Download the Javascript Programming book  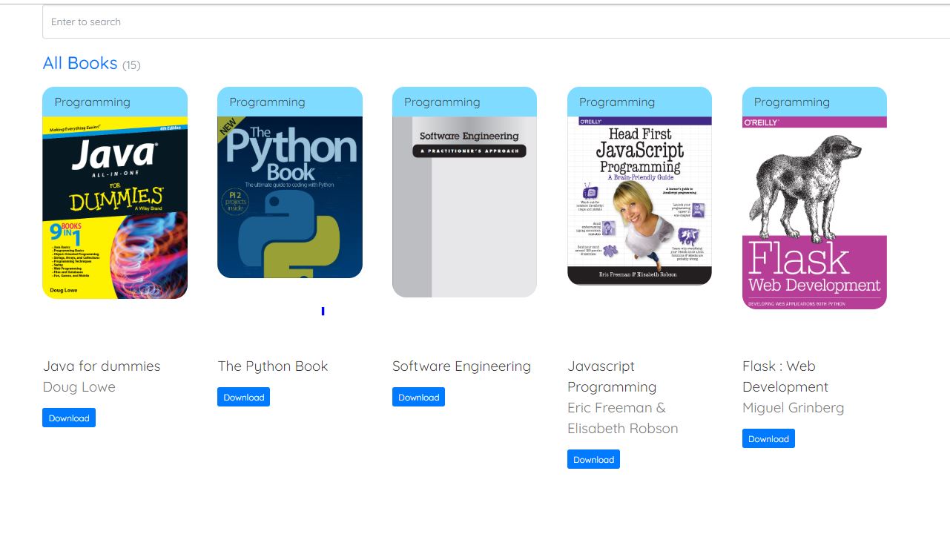(593, 460)
